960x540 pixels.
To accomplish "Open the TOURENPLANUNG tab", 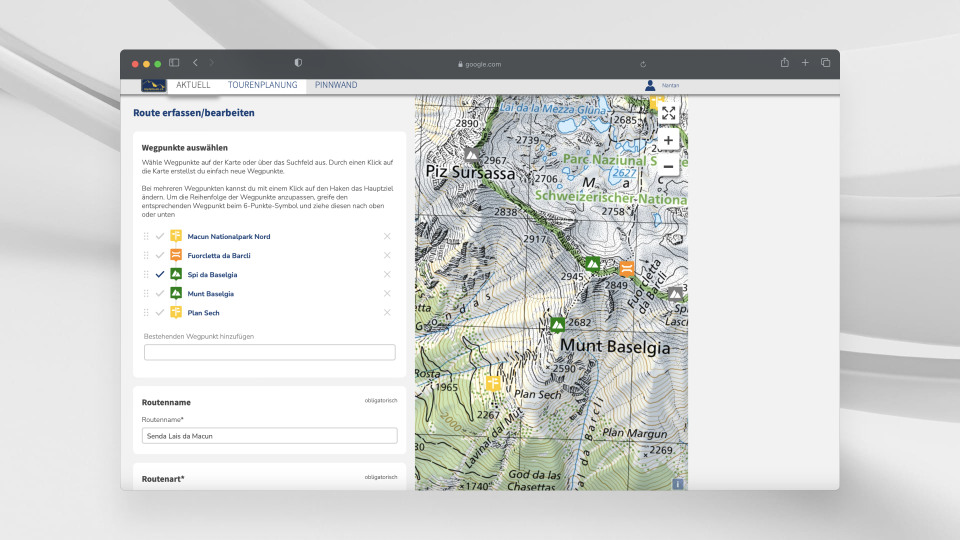I will click(262, 85).
